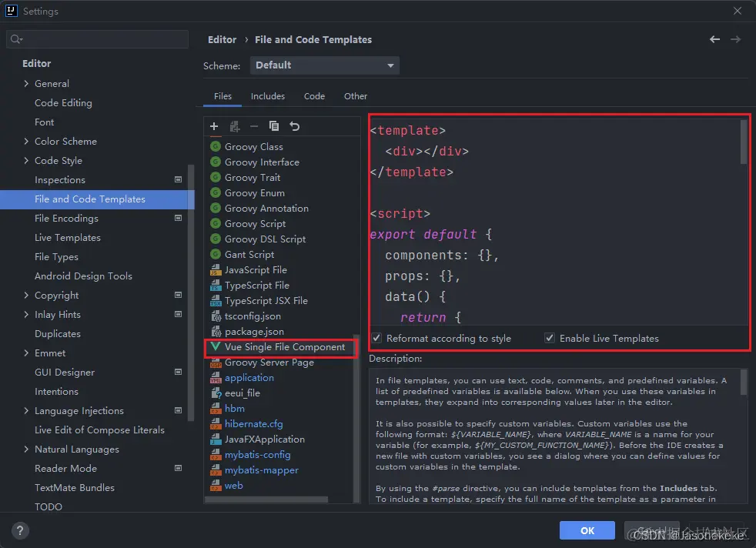The width and height of the screenshot is (756, 548).
Task: Click the Remove Template minus icon
Action: (254, 126)
